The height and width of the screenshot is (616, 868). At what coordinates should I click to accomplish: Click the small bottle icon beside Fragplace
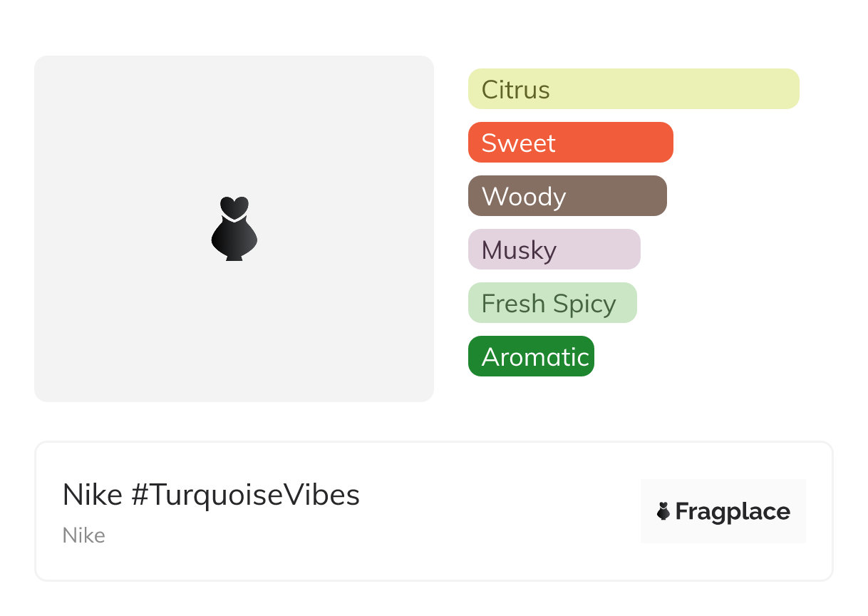[663, 511]
